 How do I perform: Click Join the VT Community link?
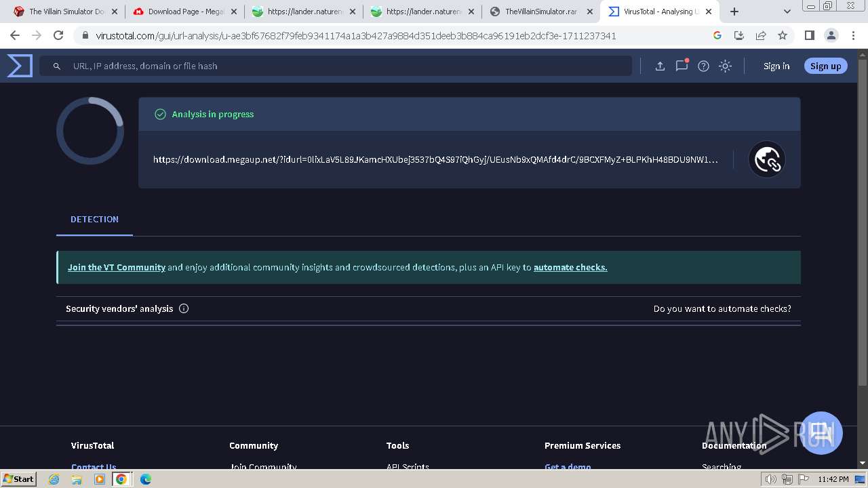pos(117,267)
